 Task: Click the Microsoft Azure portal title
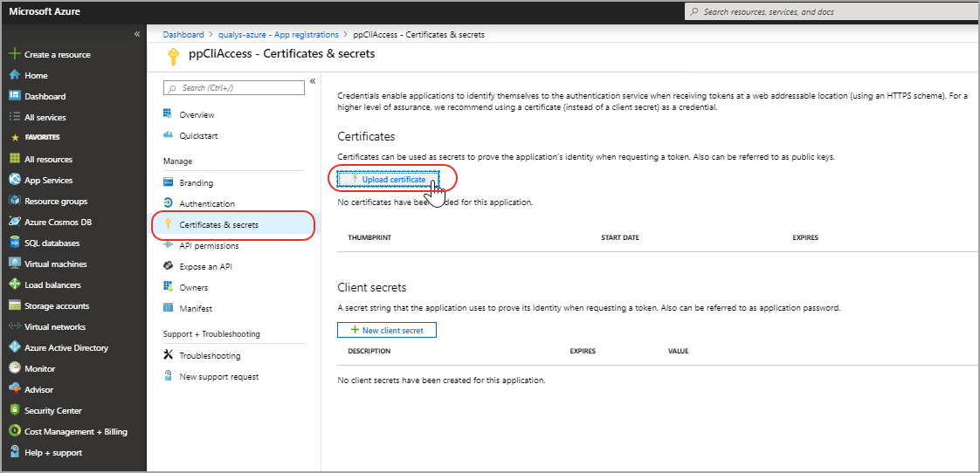45,11
